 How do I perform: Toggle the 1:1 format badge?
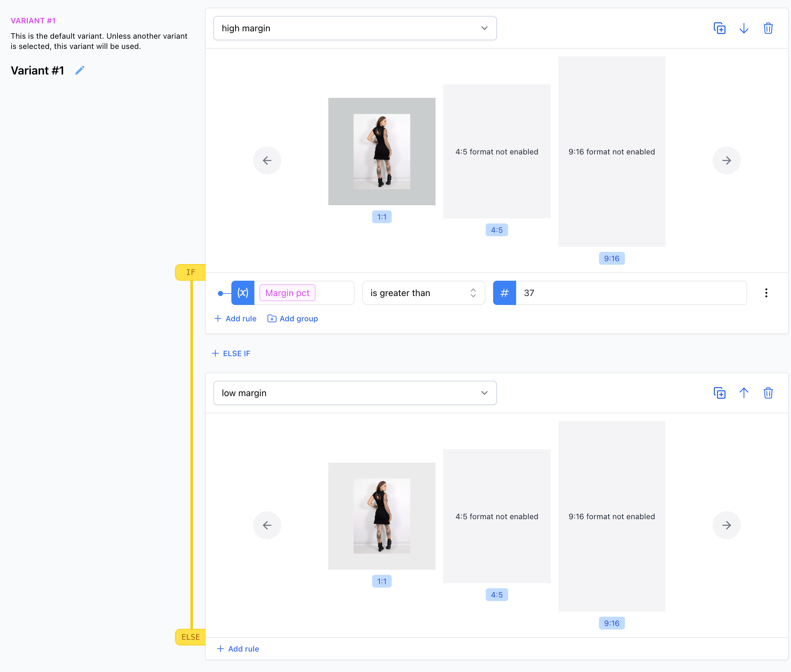pos(382,217)
